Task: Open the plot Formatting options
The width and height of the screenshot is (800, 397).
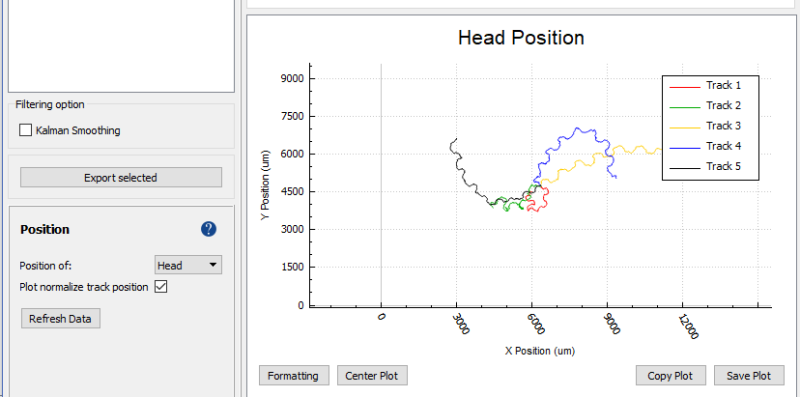Action: [294, 376]
